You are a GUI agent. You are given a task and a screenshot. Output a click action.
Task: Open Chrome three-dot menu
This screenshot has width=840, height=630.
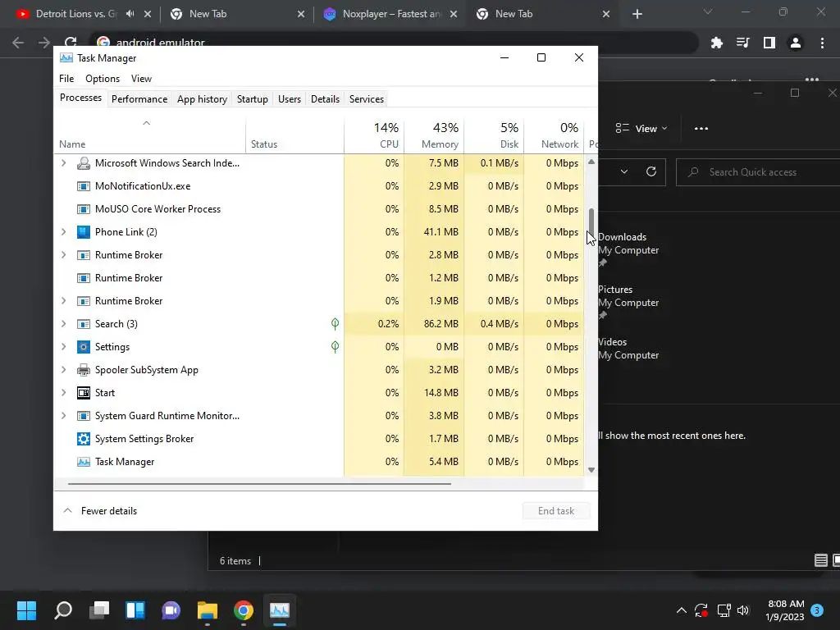pos(822,43)
